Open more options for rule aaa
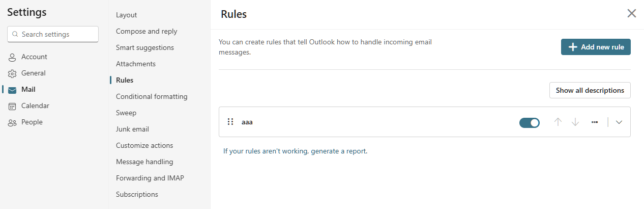 click(x=595, y=122)
